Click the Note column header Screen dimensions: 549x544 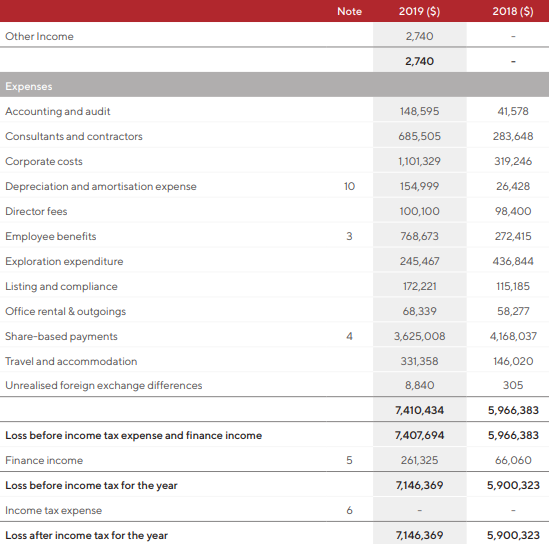[x=349, y=12]
